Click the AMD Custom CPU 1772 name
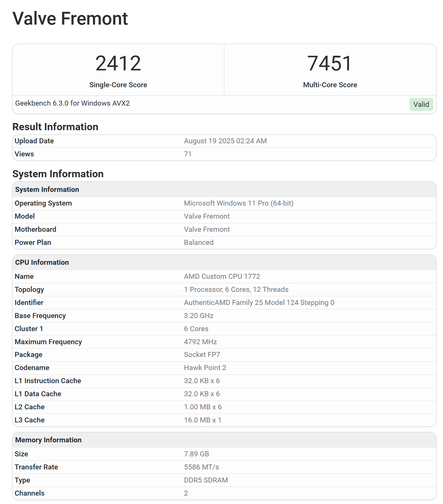The height and width of the screenshot is (504, 443). pyautogui.click(x=222, y=276)
